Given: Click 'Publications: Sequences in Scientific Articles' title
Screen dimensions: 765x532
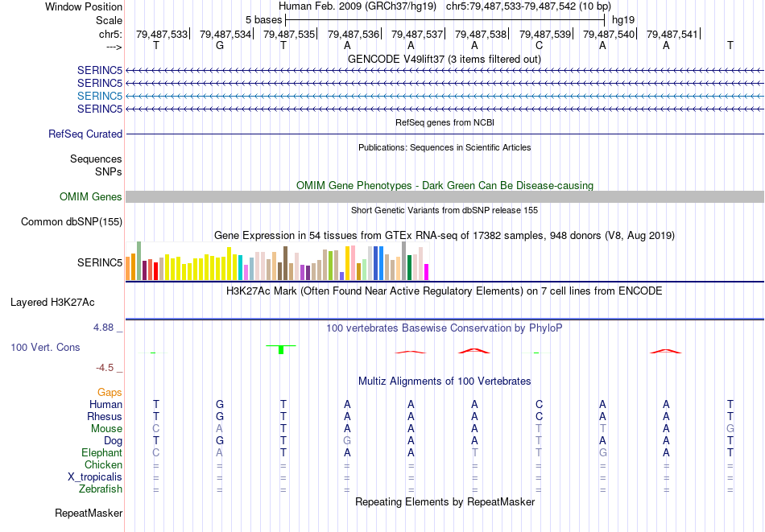Looking at the screenshot, I should (x=445, y=147).
